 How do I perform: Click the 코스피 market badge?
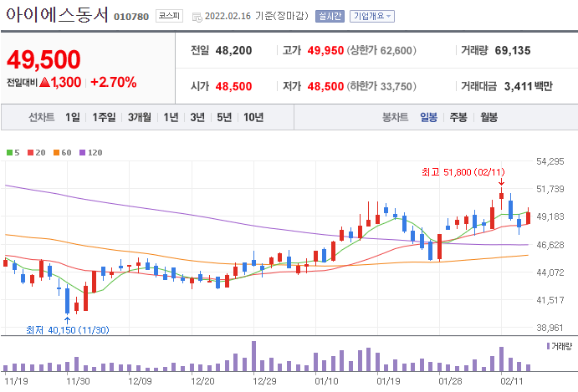click(x=169, y=16)
